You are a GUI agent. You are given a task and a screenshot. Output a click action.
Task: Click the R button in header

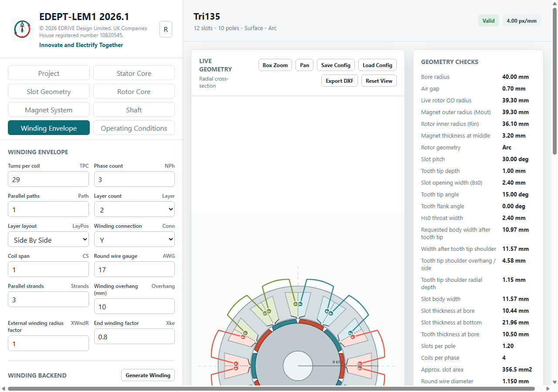click(166, 29)
